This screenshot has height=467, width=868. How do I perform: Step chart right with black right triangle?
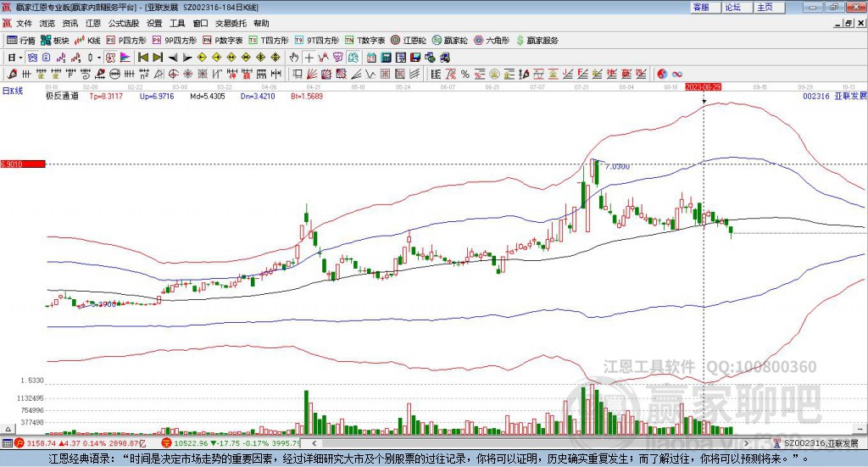coord(187,58)
